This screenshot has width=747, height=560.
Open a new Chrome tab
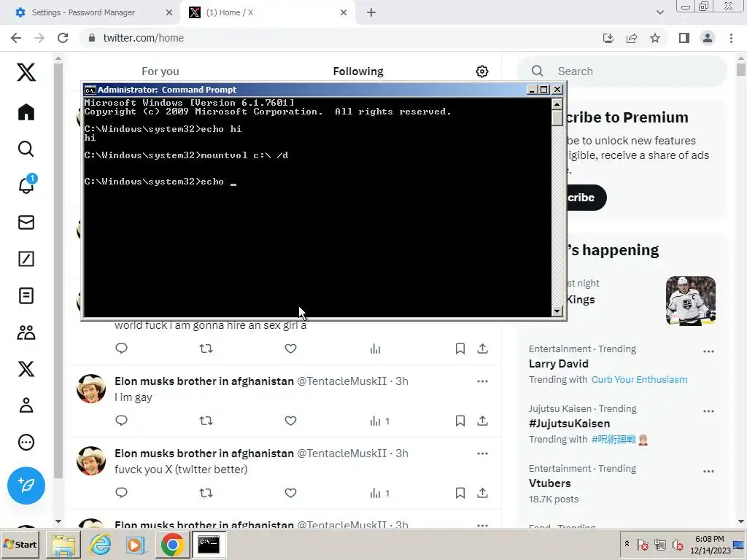pos(371,12)
